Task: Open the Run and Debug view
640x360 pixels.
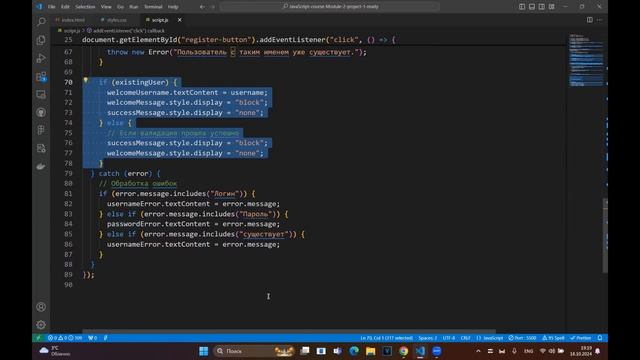Action: click(41, 58)
